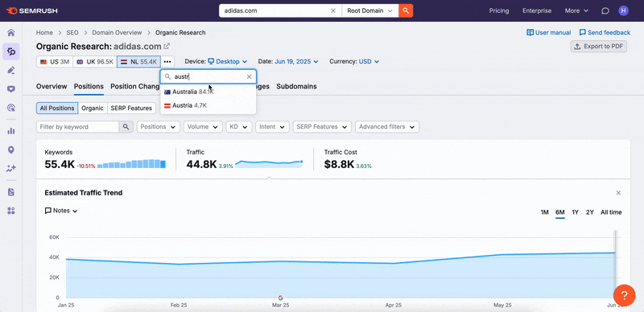Switch to the Organic toggle
The height and width of the screenshot is (312, 644).
(93, 109)
